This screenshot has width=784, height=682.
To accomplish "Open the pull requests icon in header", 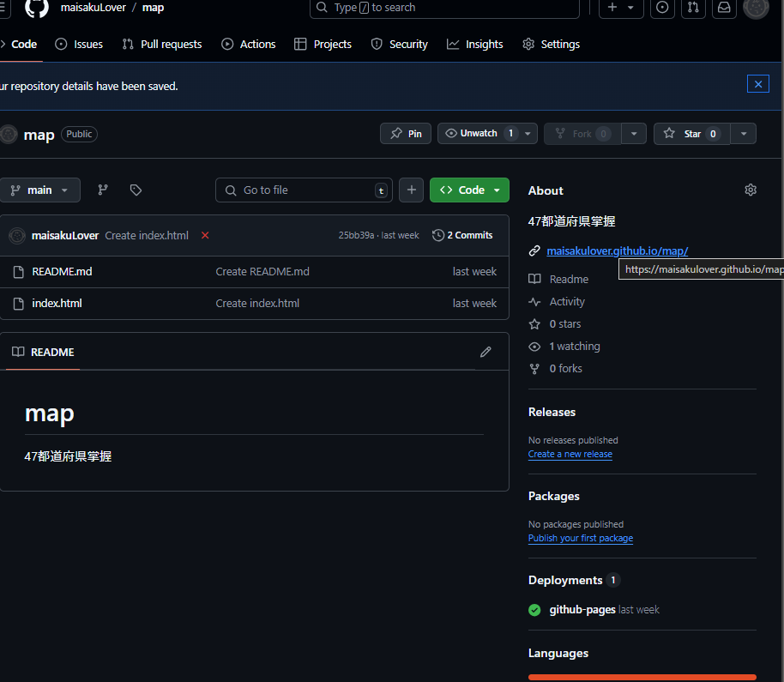I will pyautogui.click(x=693, y=8).
